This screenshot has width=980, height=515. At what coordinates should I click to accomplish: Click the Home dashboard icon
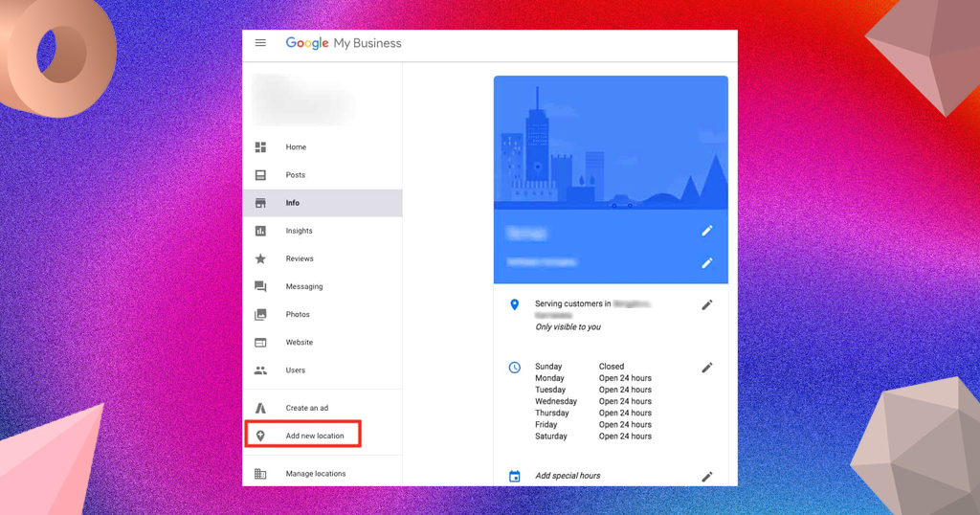tap(260, 146)
